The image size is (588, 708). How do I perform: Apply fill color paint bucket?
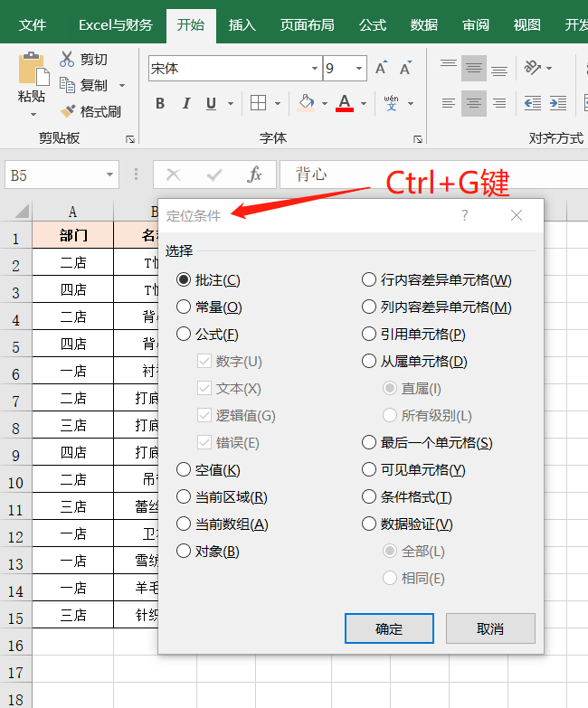[x=306, y=103]
